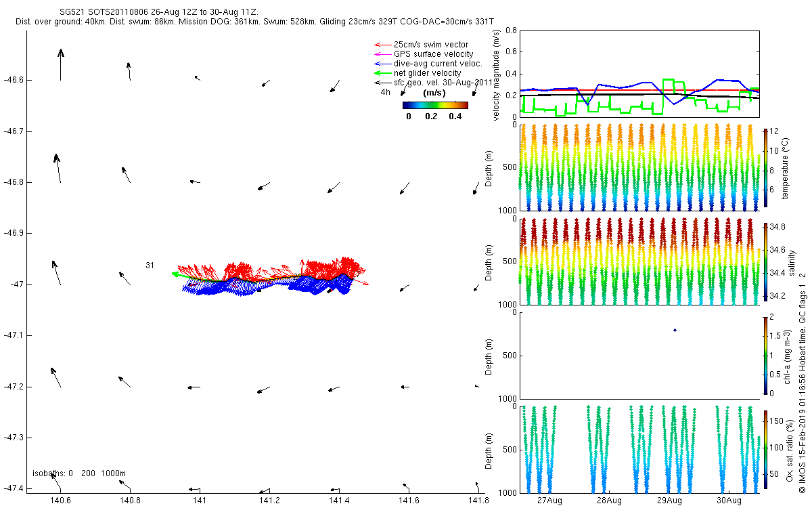Screen dimensions: 812x508
Task: Click the velocity magnitude time series plot
Action: tap(639, 74)
